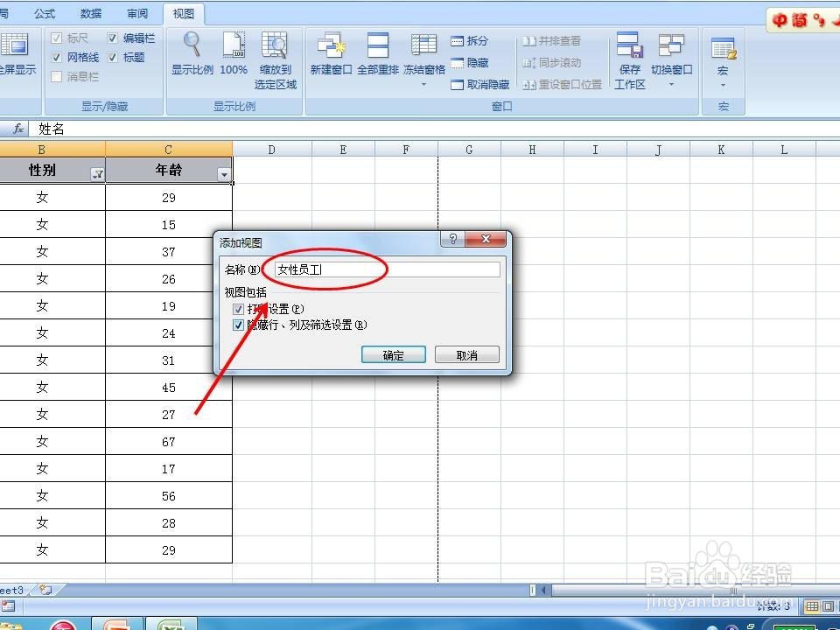This screenshot has height=630, width=840.
Task: Switch to normal view in status bar
Action: [812, 605]
